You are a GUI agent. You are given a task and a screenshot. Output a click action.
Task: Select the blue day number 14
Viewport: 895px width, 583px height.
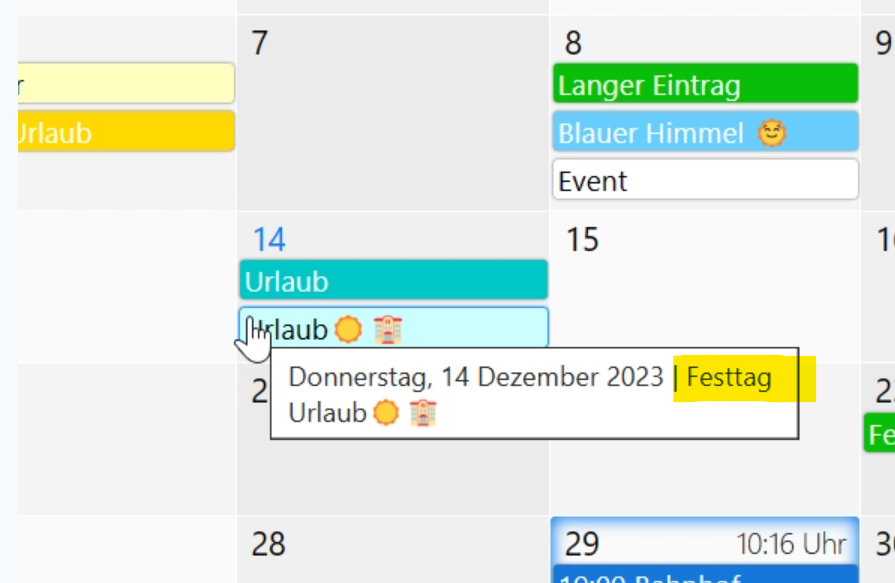pos(268,240)
